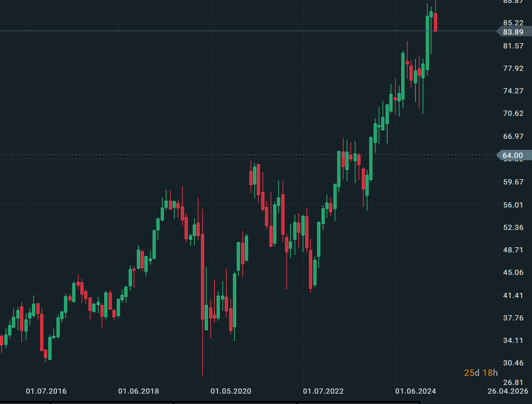
Task: Click the 85.22 price axis label
Action: 513,22
